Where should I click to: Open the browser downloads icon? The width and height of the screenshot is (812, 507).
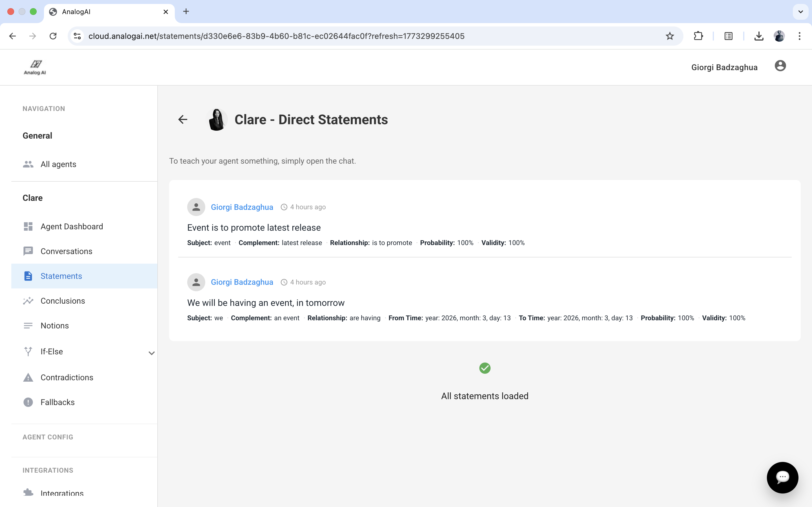pos(759,36)
